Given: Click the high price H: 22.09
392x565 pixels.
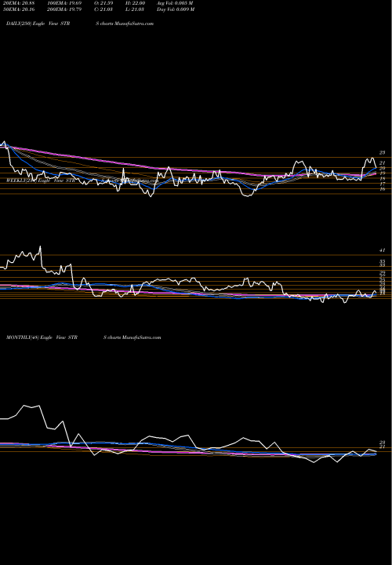Looking at the screenshot, I should (136, 3).
